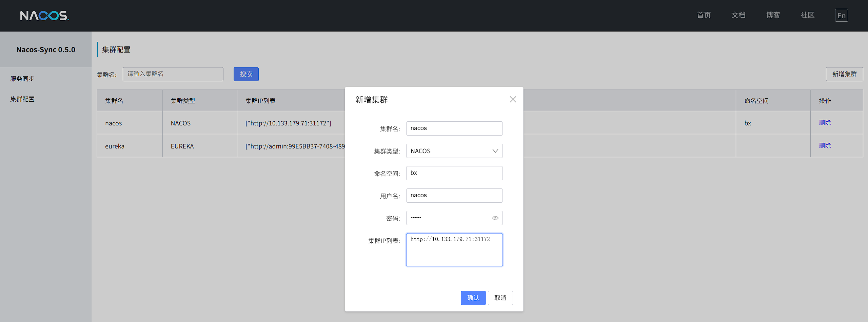The width and height of the screenshot is (868, 322).
Task: Click the 搜索 button
Action: tap(246, 74)
